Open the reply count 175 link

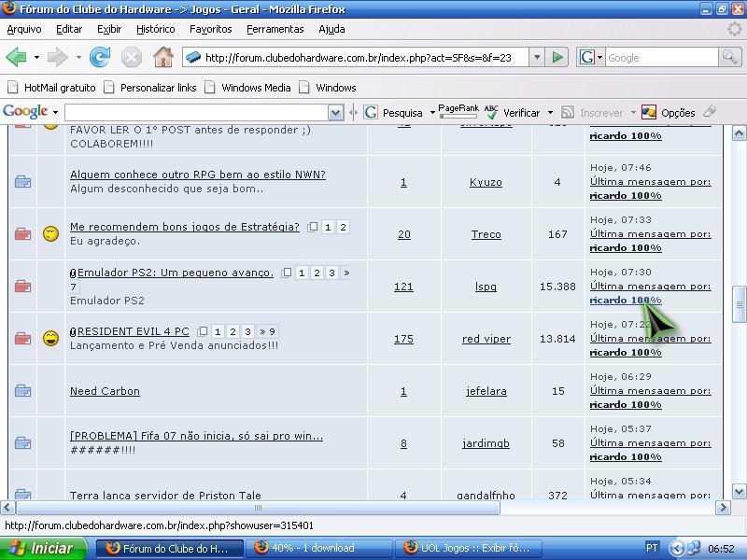click(403, 339)
